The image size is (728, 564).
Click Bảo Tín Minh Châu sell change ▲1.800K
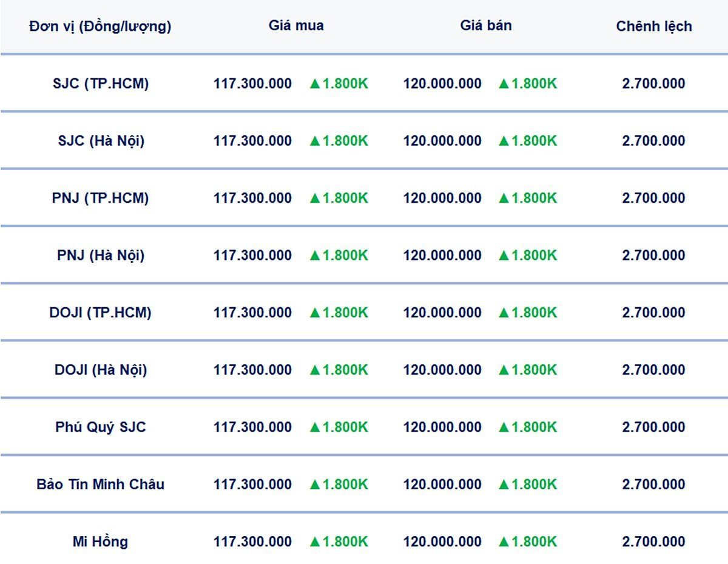(528, 484)
